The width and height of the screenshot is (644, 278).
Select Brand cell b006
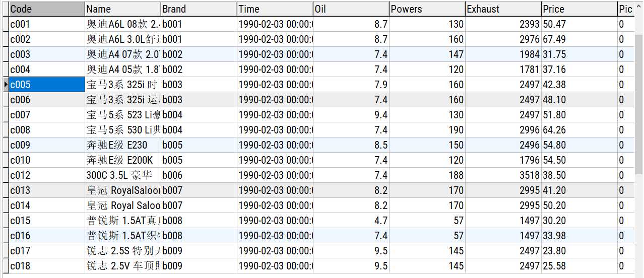click(x=199, y=175)
